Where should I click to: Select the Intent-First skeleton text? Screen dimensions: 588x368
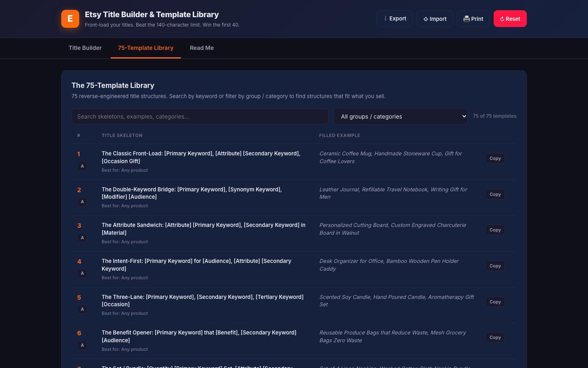pos(196,265)
